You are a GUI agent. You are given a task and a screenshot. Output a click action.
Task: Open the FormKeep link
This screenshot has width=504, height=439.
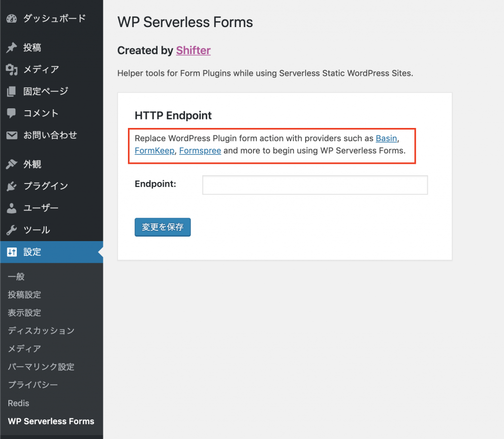tap(155, 151)
